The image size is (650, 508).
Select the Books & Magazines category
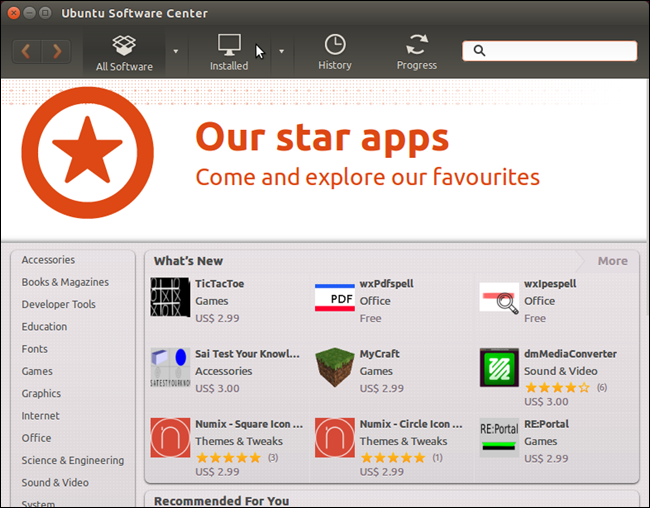[65, 282]
